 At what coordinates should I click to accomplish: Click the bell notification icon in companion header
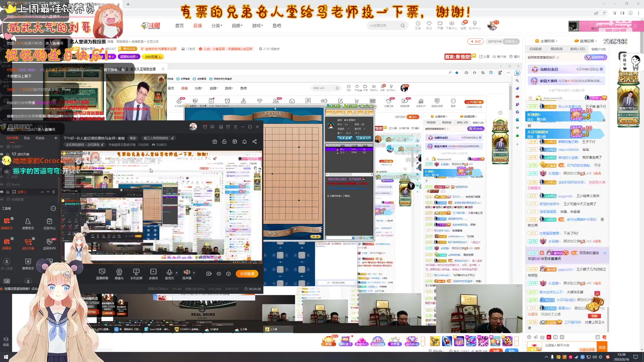pyautogui.click(x=245, y=141)
